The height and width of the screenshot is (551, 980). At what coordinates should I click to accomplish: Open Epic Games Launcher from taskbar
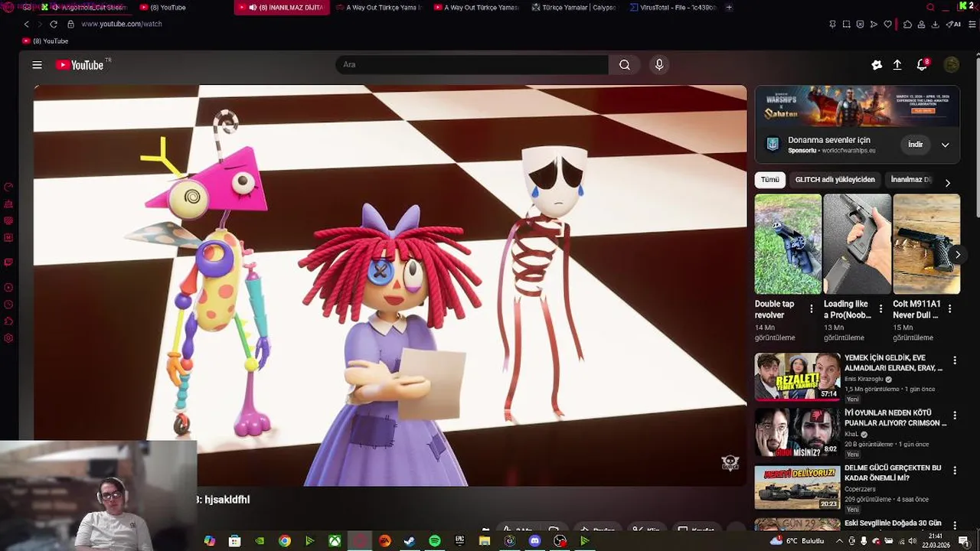click(x=459, y=541)
